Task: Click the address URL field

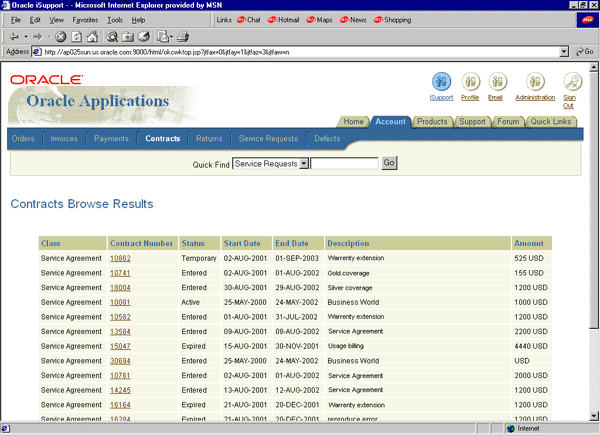Action: coord(295,52)
